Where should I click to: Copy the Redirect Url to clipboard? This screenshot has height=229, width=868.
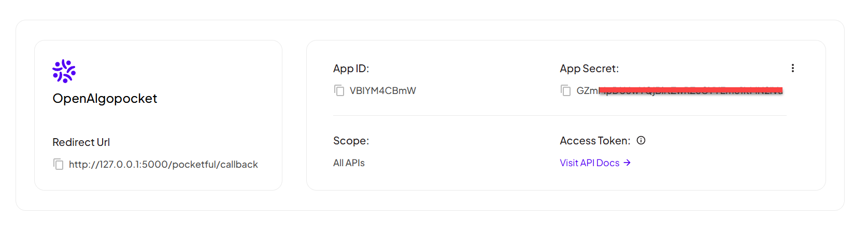tap(58, 164)
